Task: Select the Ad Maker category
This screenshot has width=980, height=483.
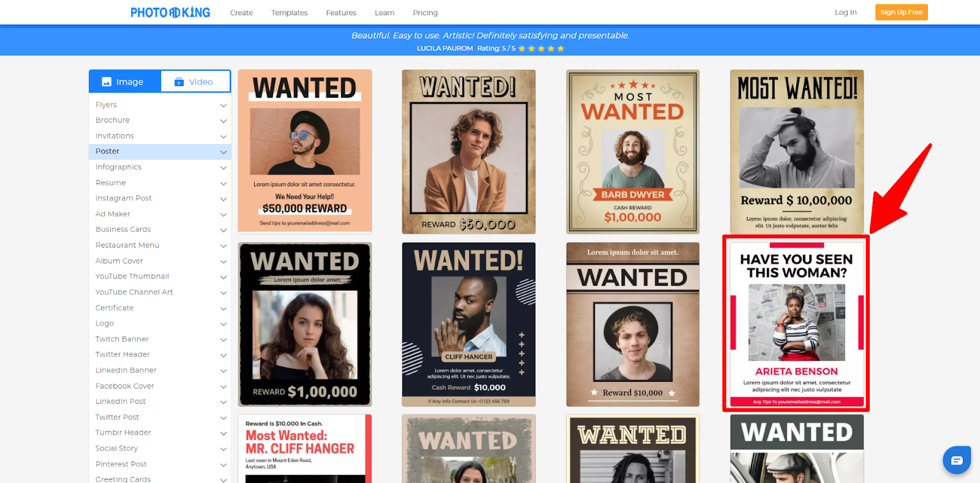Action: click(x=113, y=214)
